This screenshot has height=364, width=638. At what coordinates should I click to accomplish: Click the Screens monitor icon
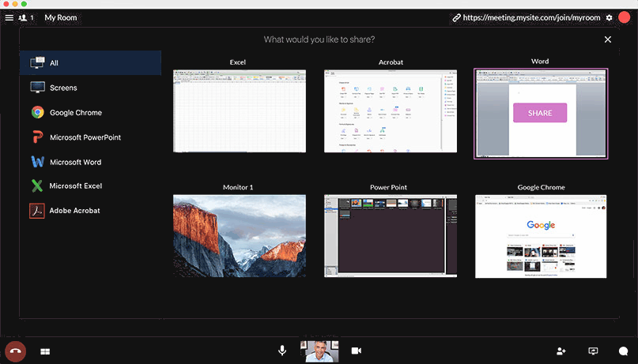point(37,88)
